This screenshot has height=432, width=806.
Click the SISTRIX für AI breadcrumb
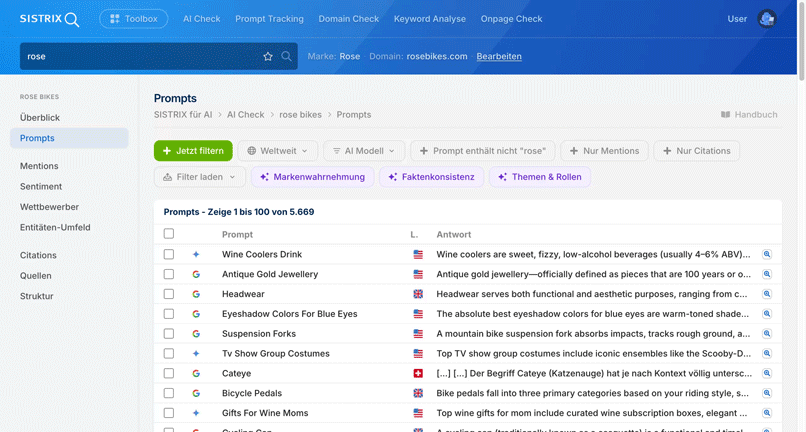point(183,115)
